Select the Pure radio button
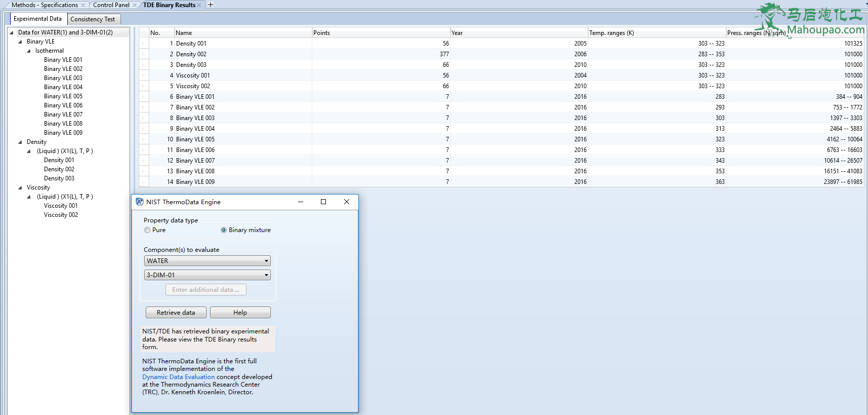 pyautogui.click(x=147, y=230)
